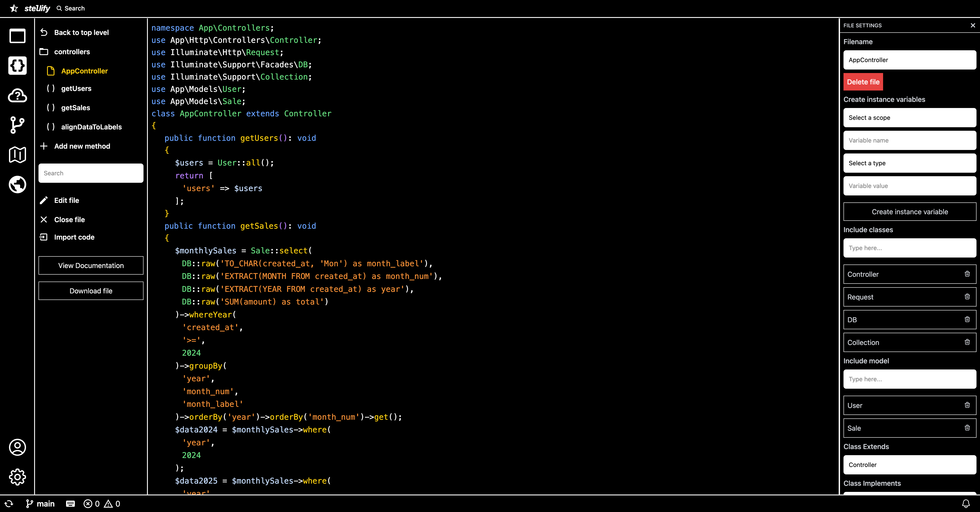980x512 pixels.
Task: Open the cloud deployment panel
Action: coord(17,96)
